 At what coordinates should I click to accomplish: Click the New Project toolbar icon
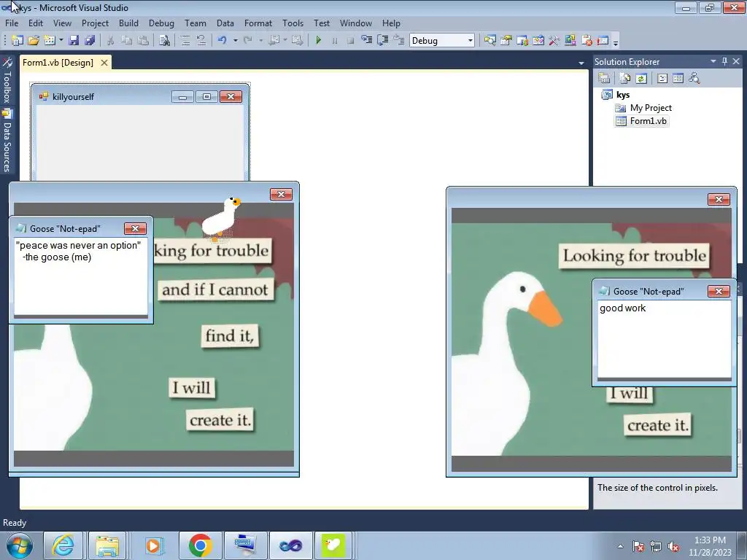[18, 41]
